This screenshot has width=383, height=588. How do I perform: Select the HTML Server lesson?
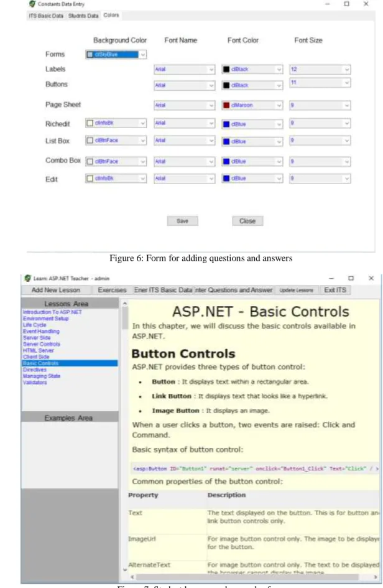38,350
